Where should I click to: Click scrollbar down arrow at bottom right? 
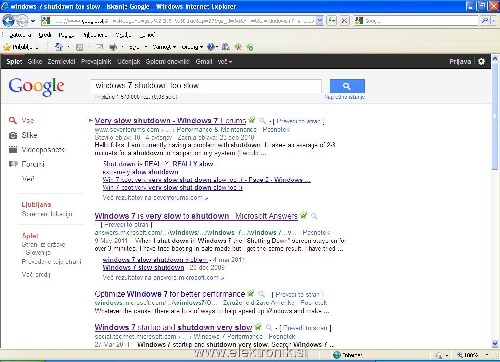coord(495,344)
